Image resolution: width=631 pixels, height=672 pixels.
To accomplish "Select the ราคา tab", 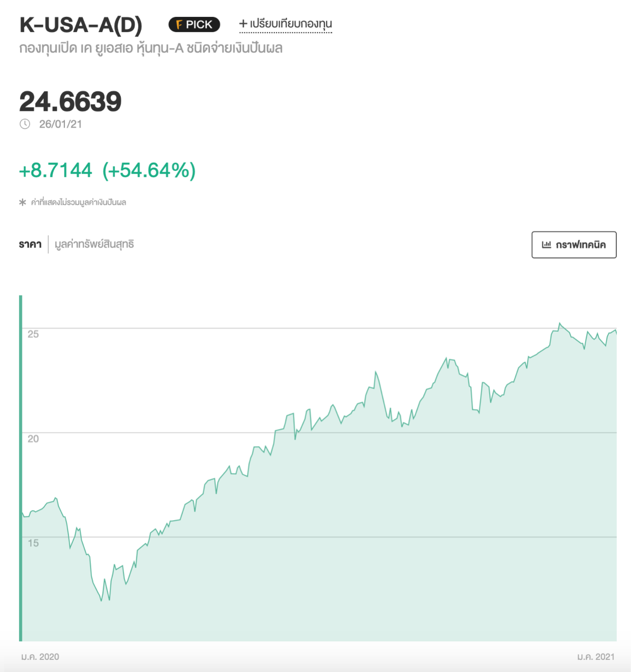I will (x=30, y=244).
